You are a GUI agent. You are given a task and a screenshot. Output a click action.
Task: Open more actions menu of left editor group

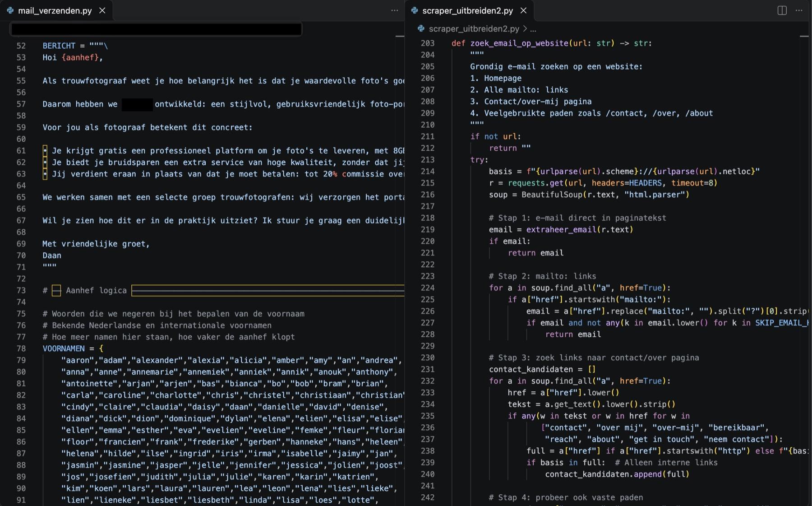click(395, 10)
